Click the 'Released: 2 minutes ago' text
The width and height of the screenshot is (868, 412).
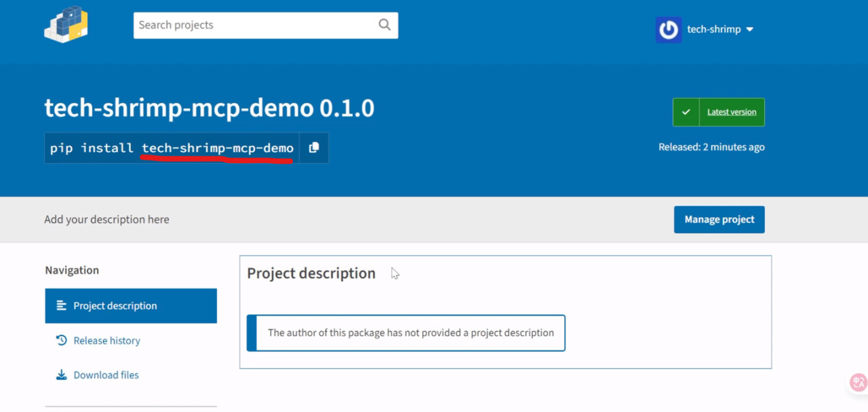tap(711, 147)
